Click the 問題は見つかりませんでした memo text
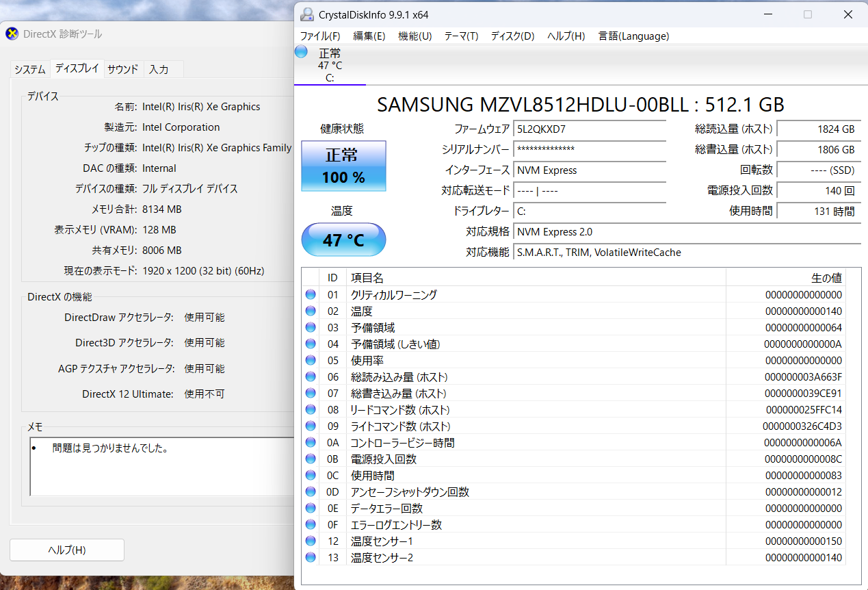This screenshot has width=868, height=590. tap(110, 448)
